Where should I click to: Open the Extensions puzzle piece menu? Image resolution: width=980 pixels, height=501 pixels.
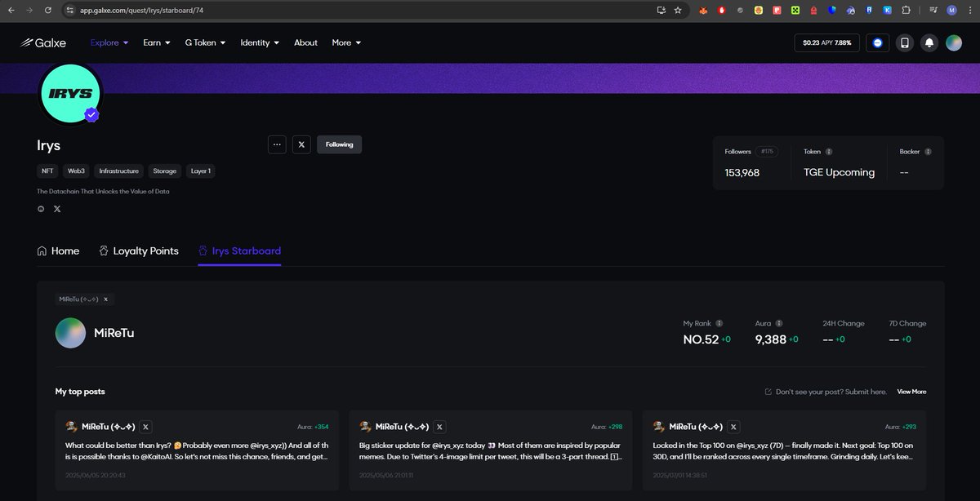906,10
